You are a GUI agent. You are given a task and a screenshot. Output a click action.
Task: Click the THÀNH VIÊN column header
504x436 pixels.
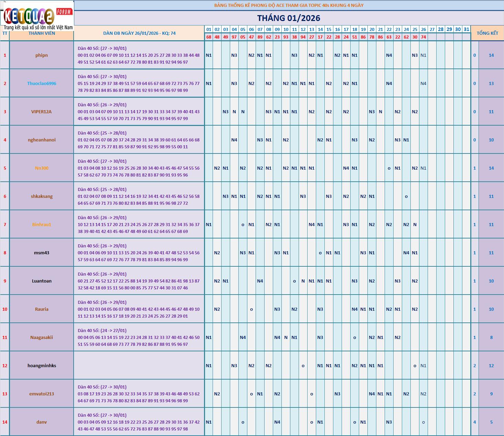(42, 33)
